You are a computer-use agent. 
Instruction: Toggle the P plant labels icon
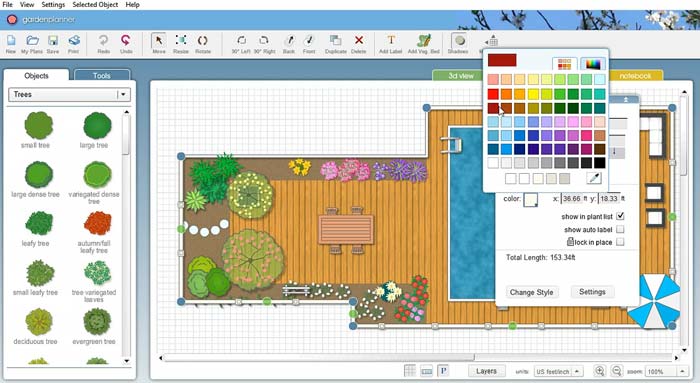tap(443, 371)
